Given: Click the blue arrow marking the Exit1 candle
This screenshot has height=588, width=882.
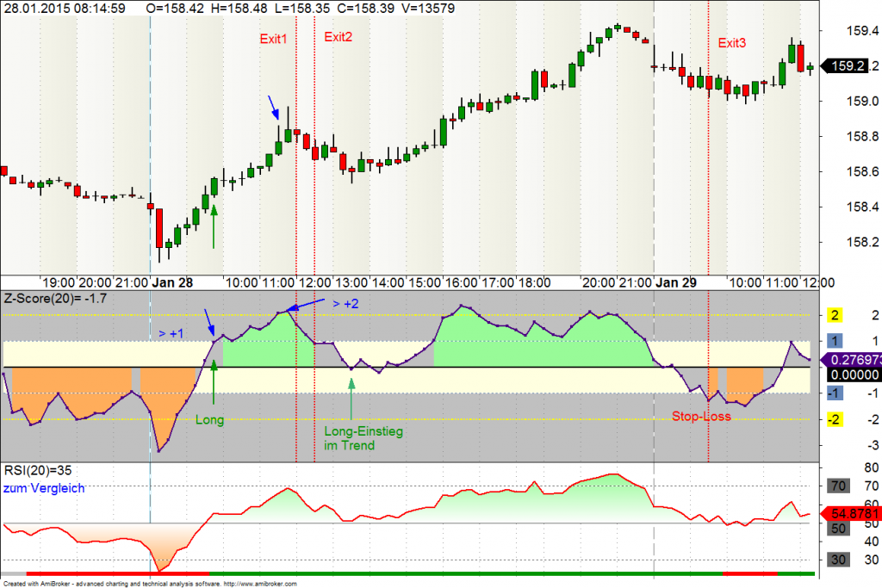Looking at the screenshot, I should click(x=274, y=107).
